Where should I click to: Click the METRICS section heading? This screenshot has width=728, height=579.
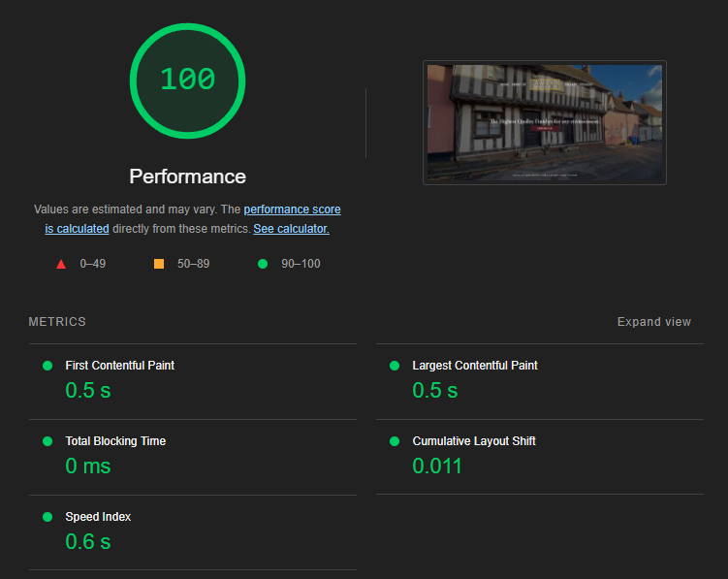coord(57,322)
